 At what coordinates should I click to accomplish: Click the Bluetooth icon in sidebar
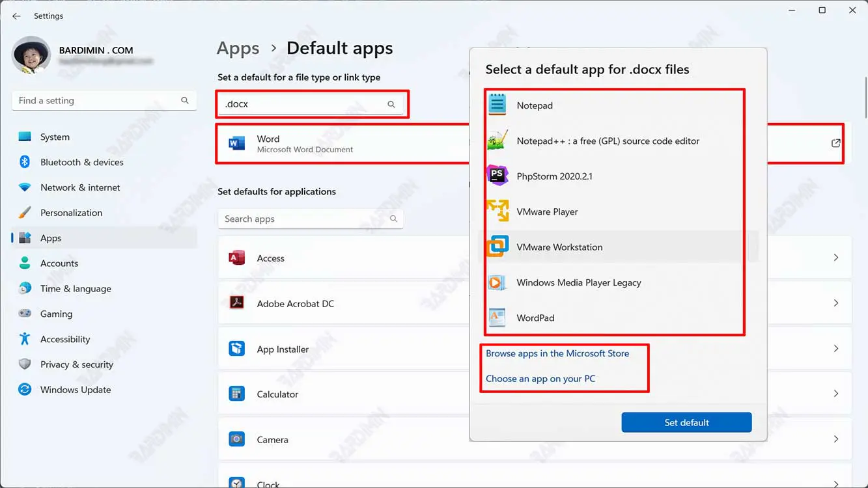click(25, 162)
